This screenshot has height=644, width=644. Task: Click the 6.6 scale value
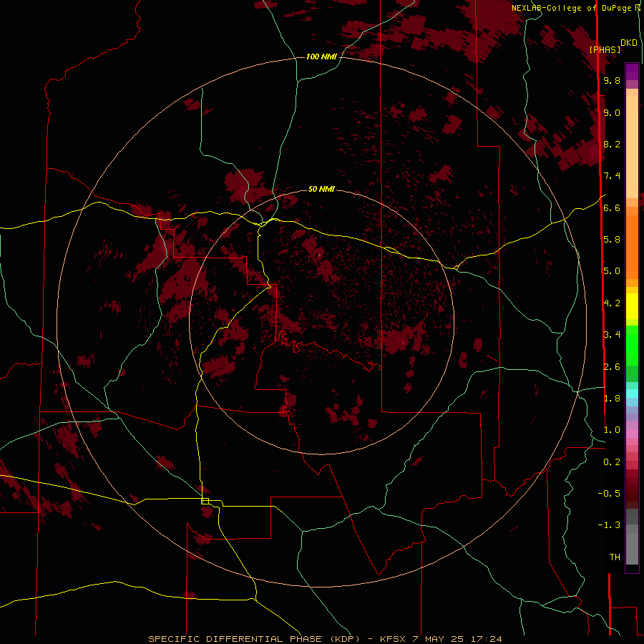click(x=612, y=208)
